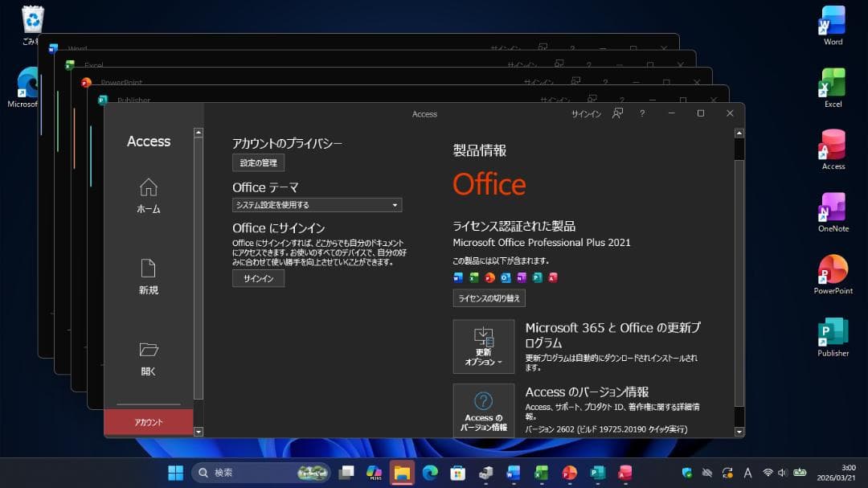The image size is (868, 488).
Task: Open the Word desktop shortcut
Action: pos(833,26)
